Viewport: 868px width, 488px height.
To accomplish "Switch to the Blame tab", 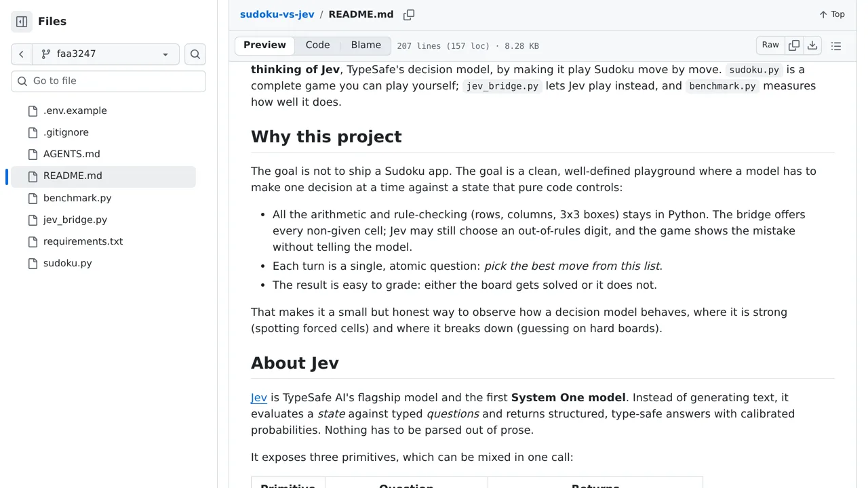I will coord(366,45).
